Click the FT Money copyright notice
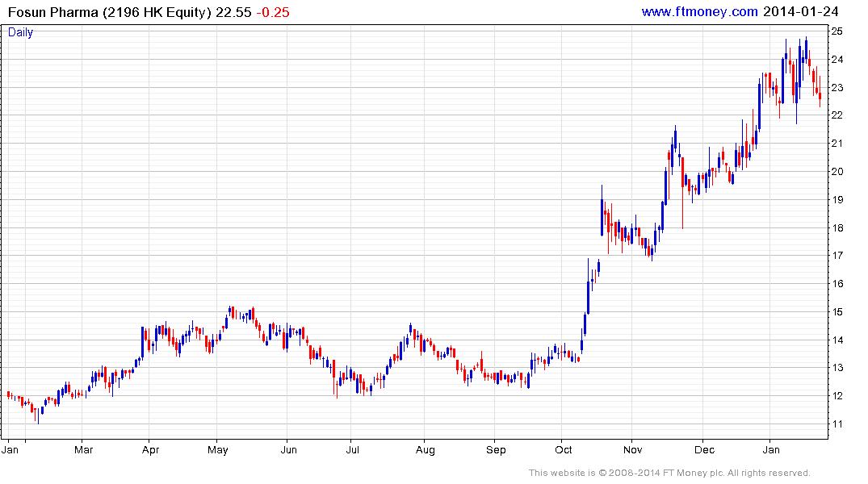Image resolution: width=868 pixels, height=484 pixels. (x=669, y=473)
